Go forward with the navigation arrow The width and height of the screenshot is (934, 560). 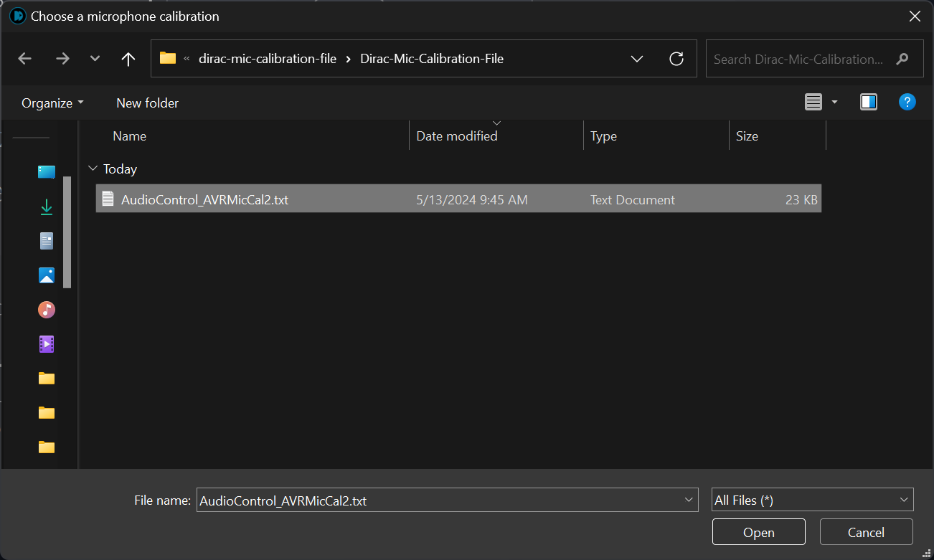[x=62, y=59]
